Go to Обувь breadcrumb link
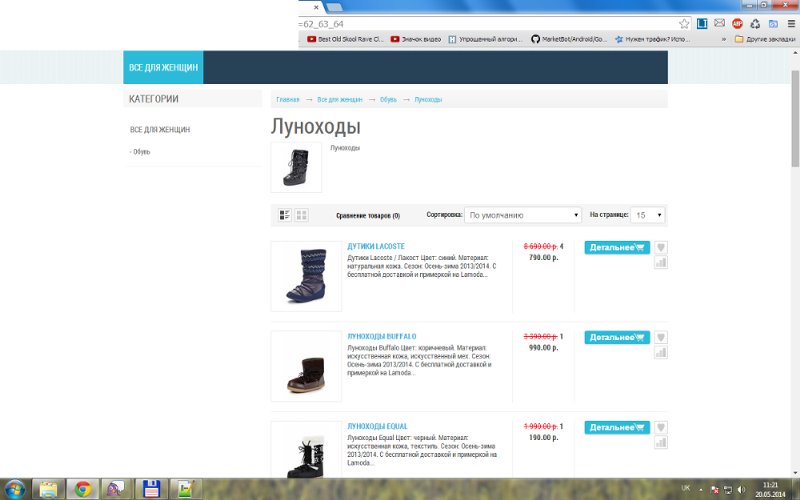Image resolution: width=800 pixels, height=500 pixels. [x=388, y=99]
